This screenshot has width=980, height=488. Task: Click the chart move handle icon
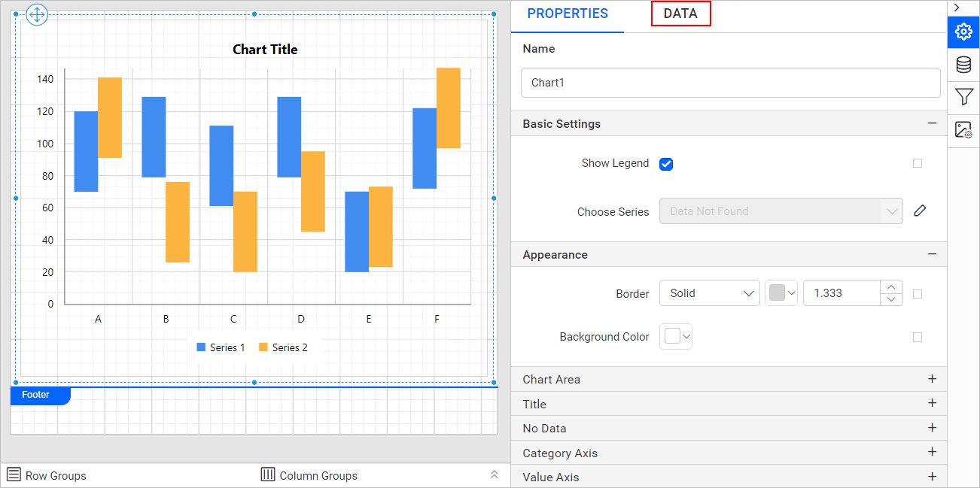37,14
